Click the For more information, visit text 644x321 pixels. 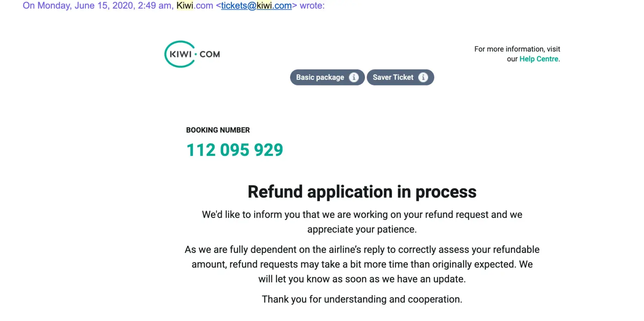coord(517,49)
